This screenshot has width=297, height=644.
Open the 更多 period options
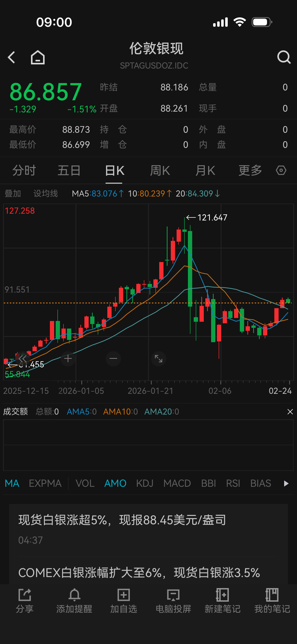[x=250, y=170]
